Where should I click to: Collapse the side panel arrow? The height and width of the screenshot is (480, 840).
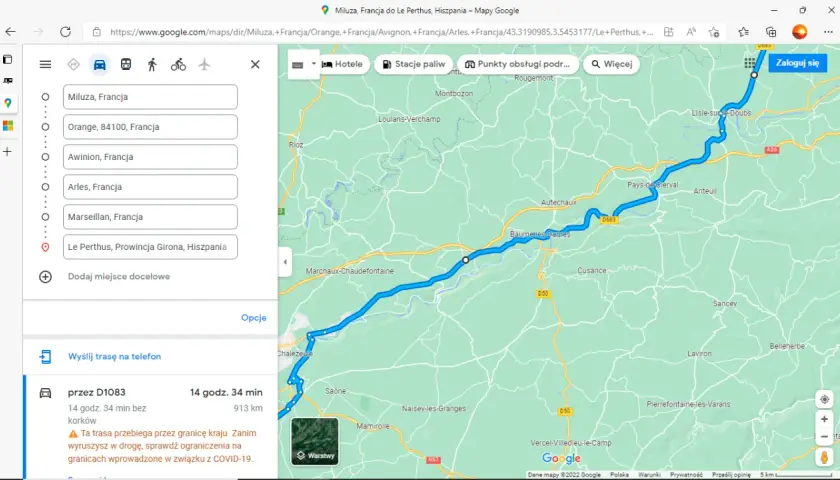point(285,262)
